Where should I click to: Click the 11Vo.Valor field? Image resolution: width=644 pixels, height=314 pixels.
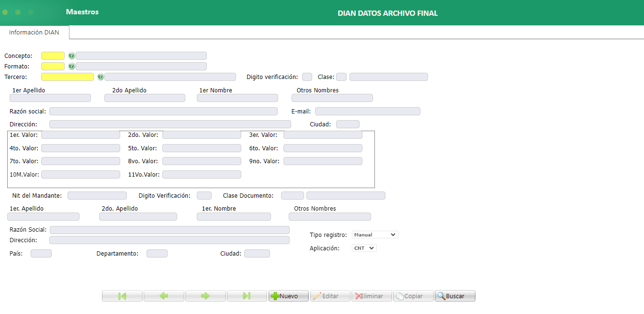point(202,175)
